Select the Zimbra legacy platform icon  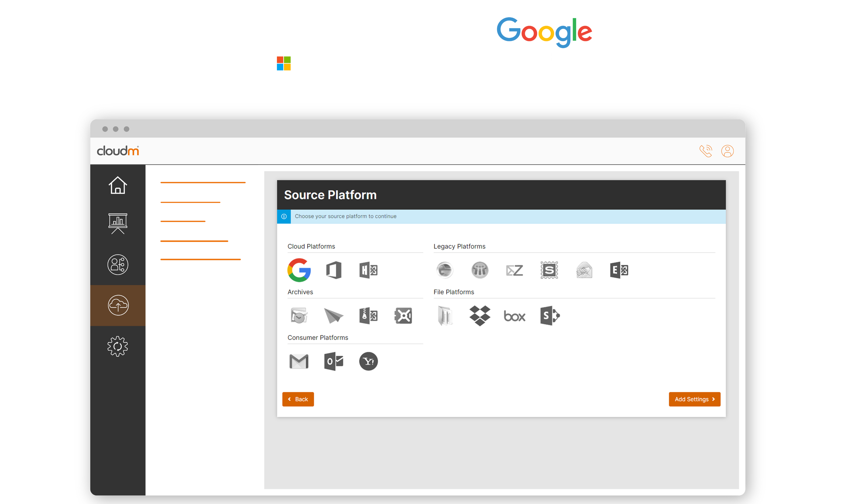[x=514, y=270]
